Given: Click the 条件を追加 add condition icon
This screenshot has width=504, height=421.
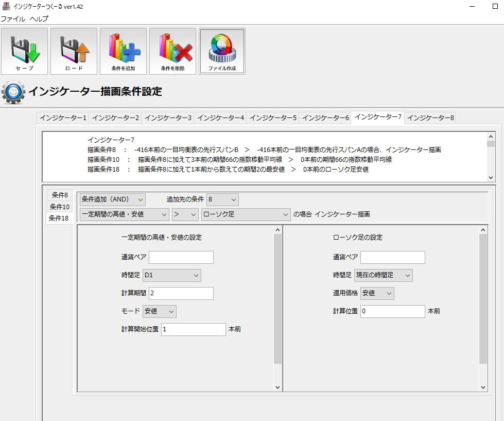Looking at the screenshot, I should coord(123,51).
